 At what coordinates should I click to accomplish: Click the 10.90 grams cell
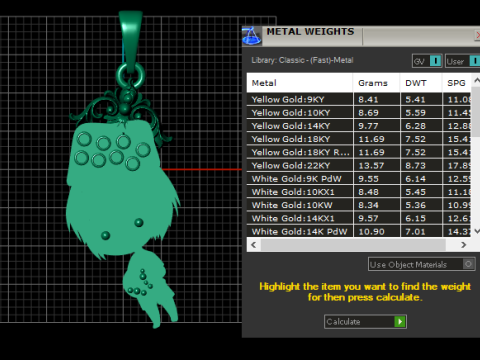pyautogui.click(x=377, y=231)
